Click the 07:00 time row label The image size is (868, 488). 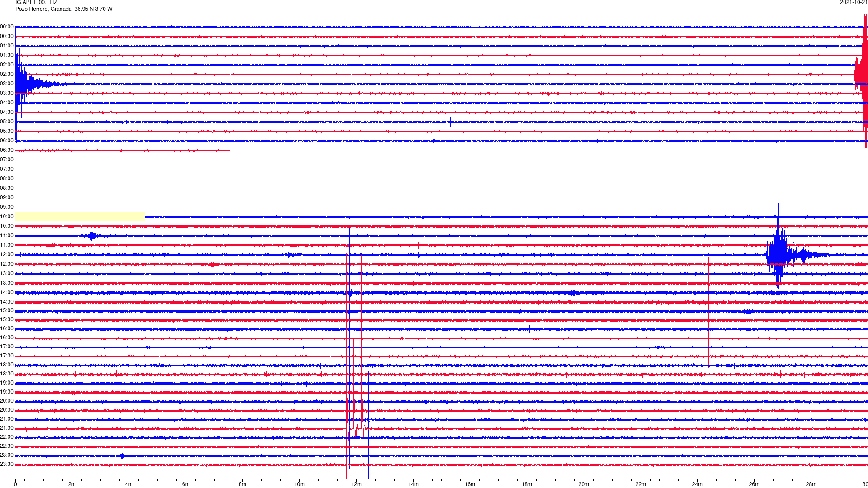pos(7,160)
